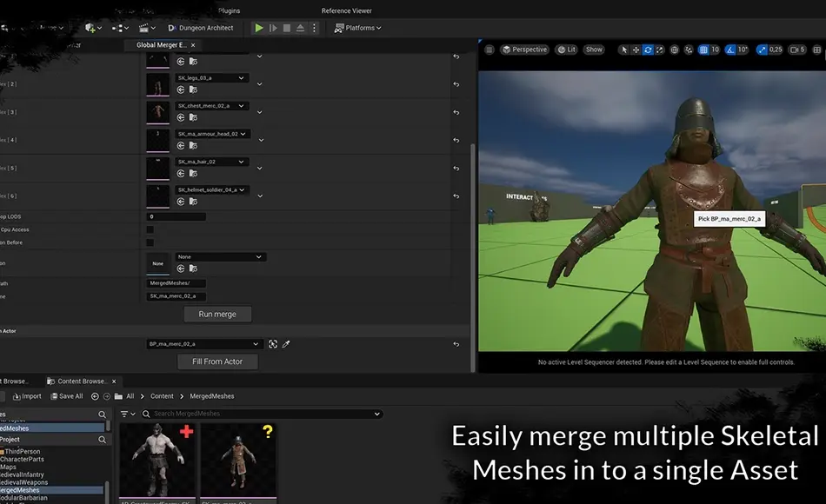Viewport: 826px width, 504px height.
Task: Click the Skip/advance frame button in toolbar
Action: point(273,28)
